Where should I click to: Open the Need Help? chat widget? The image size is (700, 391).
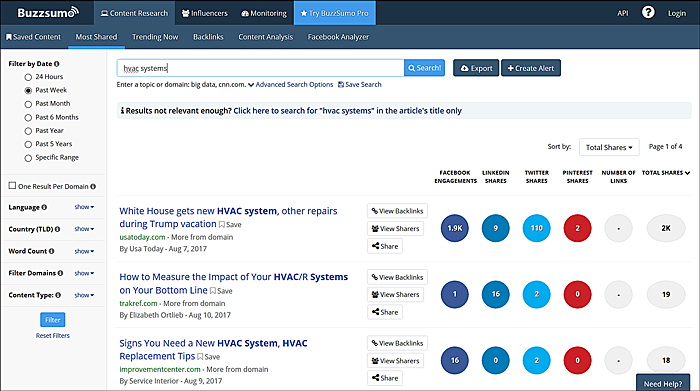662,383
